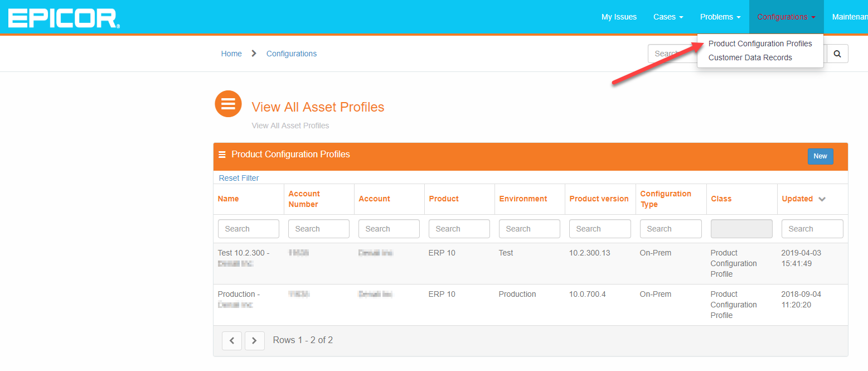
Task: Go to next page of rows
Action: [255, 340]
